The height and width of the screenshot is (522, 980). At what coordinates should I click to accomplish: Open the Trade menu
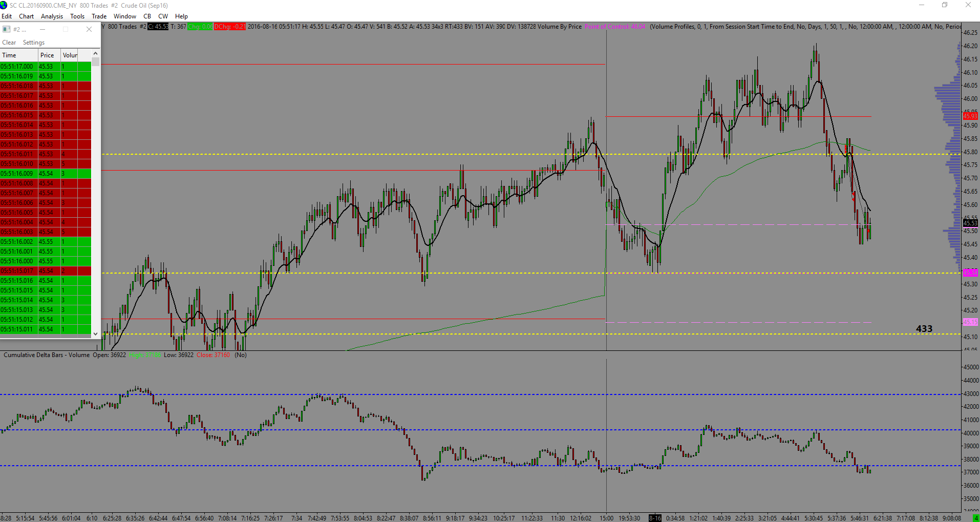(99, 16)
